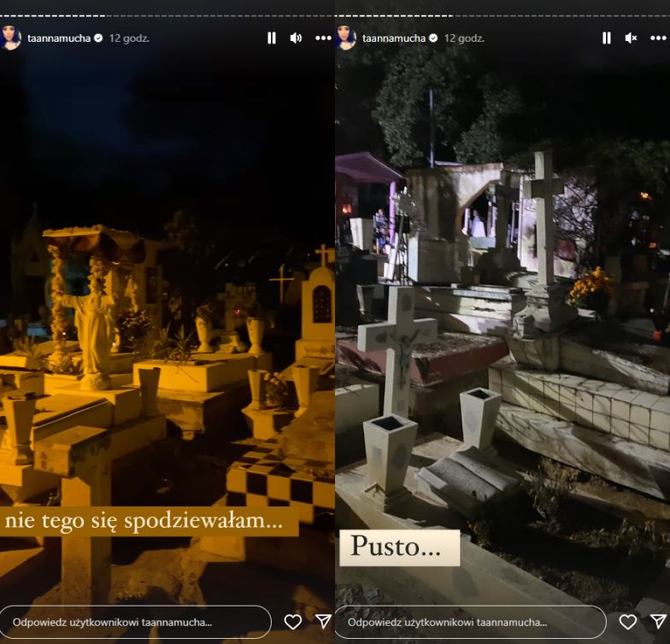Open more options on the left story

coord(323,38)
